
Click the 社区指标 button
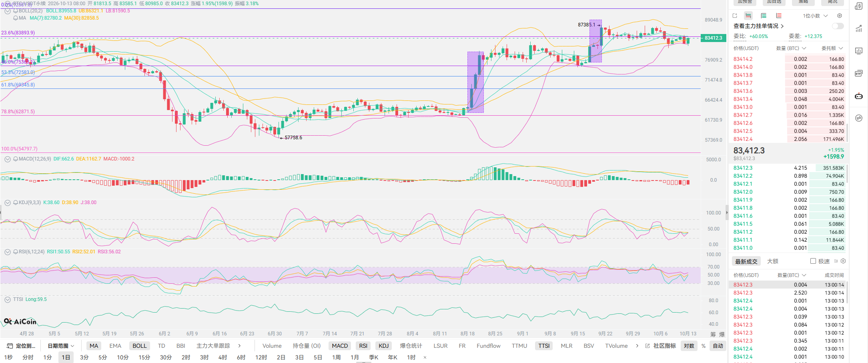(x=664, y=346)
